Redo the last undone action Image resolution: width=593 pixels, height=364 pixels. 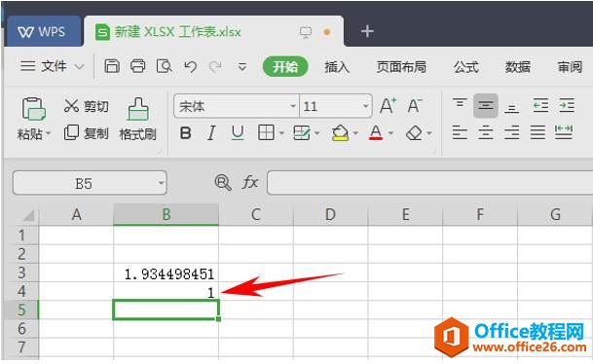click(215, 67)
